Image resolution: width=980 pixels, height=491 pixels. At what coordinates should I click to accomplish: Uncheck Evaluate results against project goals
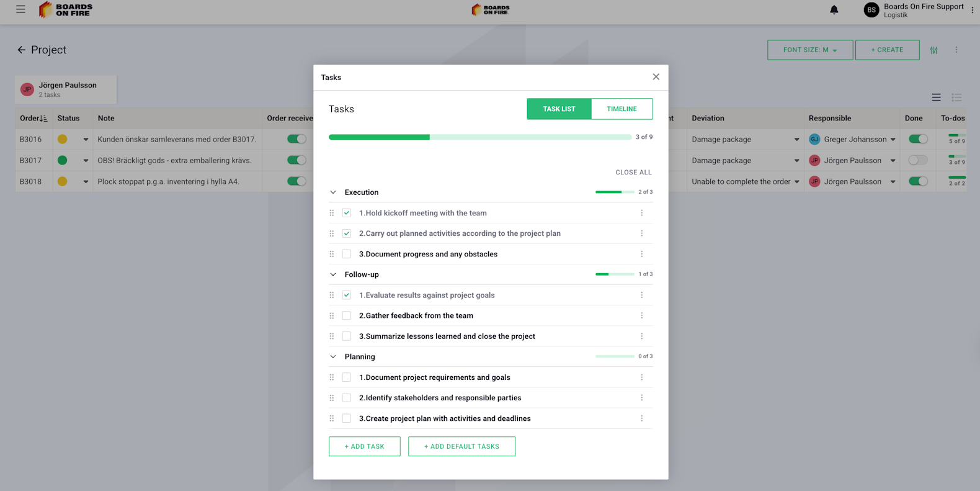click(347, 295)
